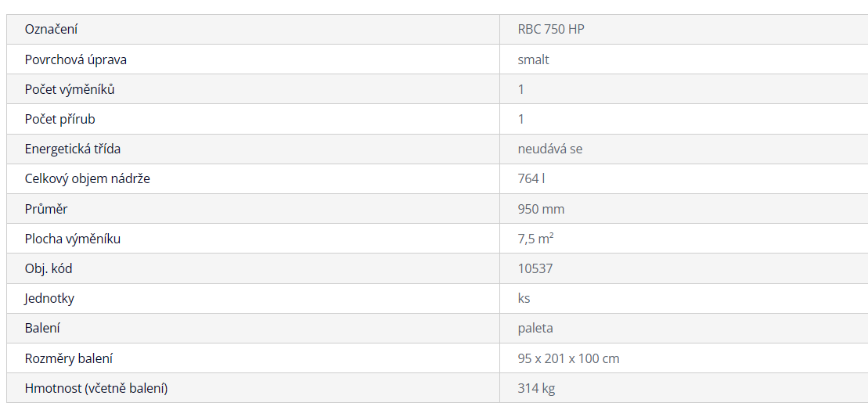Select the "950 mm" diameter value
The height and width of the screenshot is (410, 868).
pos(541,209)
